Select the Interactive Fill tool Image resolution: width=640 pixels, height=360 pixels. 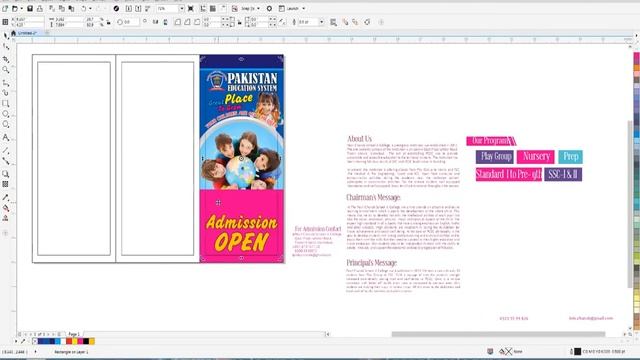[6, 208]
